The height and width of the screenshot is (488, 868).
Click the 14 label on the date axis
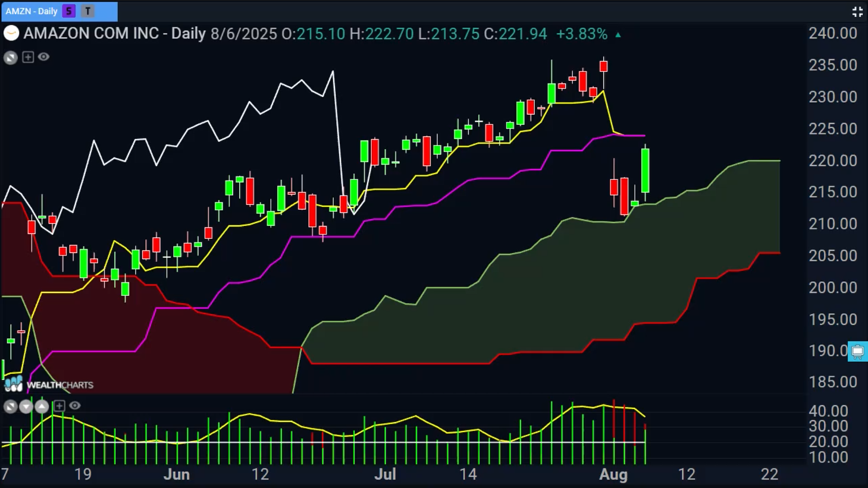(468, 475)
